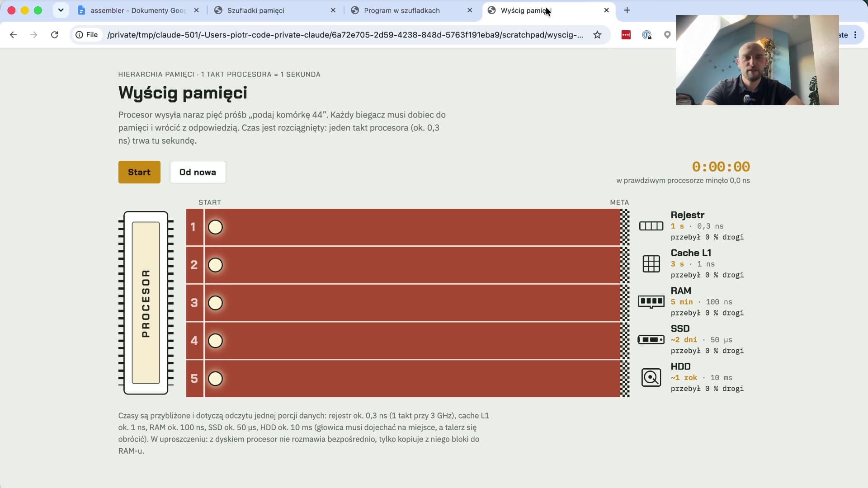Close the Wyścig pamięci tab
Viewport: 868px width, 488px height.
[x=607, y=10]
